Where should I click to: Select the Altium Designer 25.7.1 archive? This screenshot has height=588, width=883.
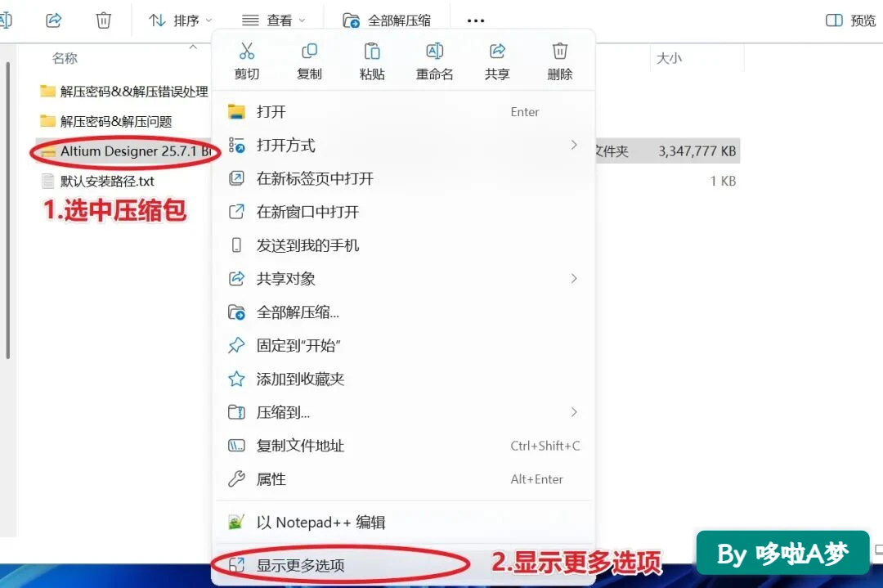(x=124, y=151)
